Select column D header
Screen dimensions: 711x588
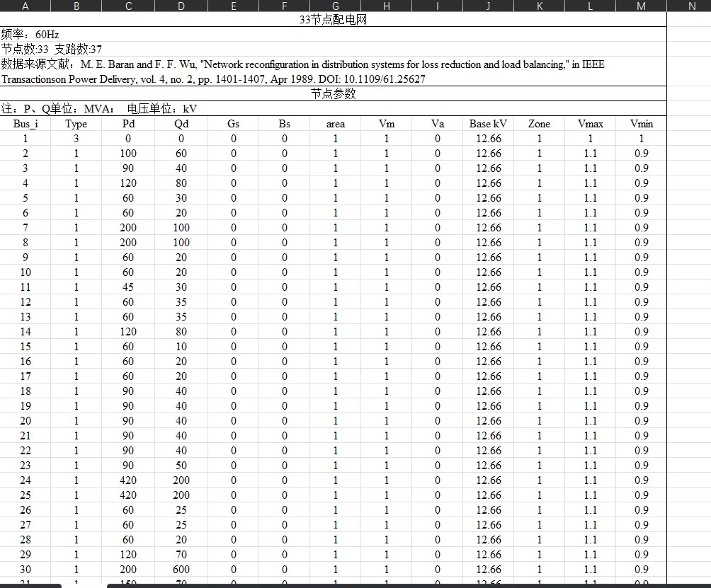click(x=181, y=6)
